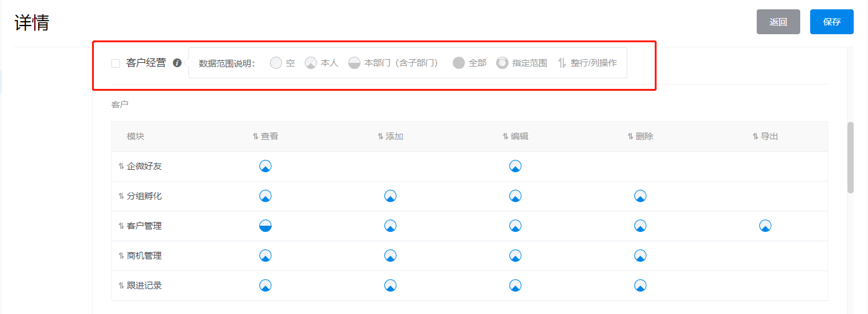Toggle 编辑 permission for 企微好友
The height and width of the screenshot is (314, 868).
515,166
